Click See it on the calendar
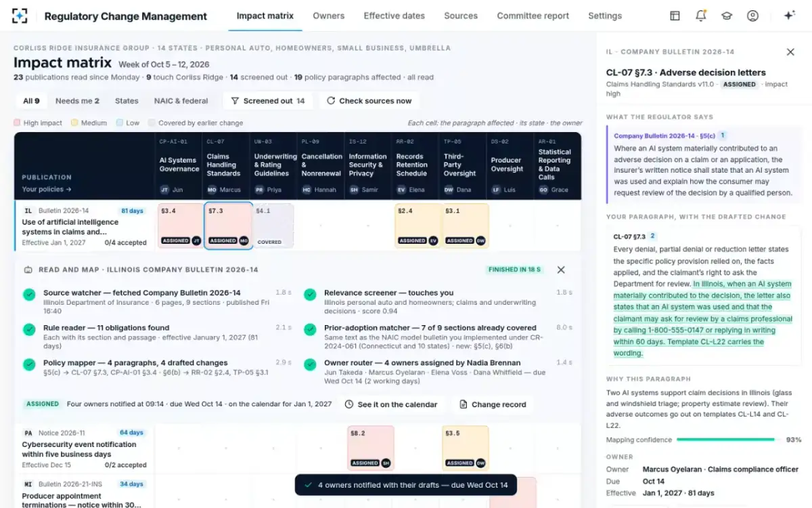Image resolution: width=812 pixels, height=508 pixels. [391, 404]
